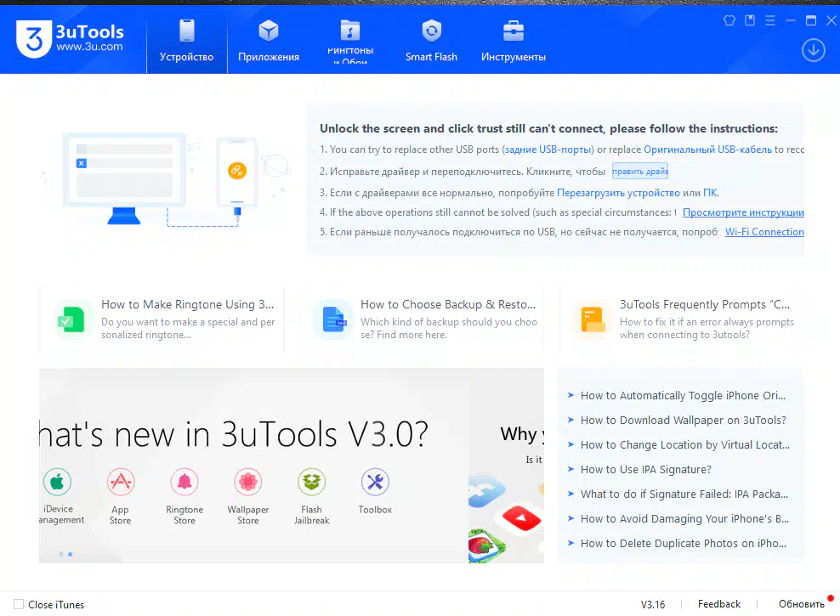Image resolution: width=840 pixels, height=616 pixels.
Task: Open How to Change Location article
Action: point(684,444)
